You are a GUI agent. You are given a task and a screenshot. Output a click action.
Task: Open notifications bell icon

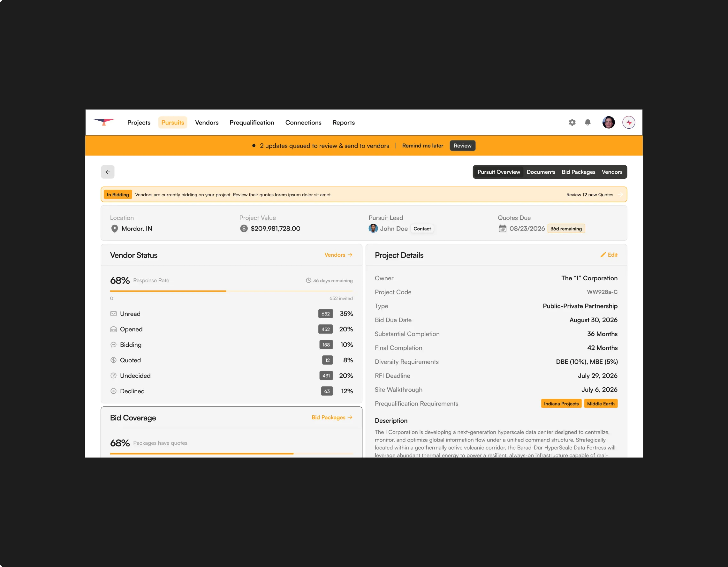pyautogui.click(x=588, y=122)
